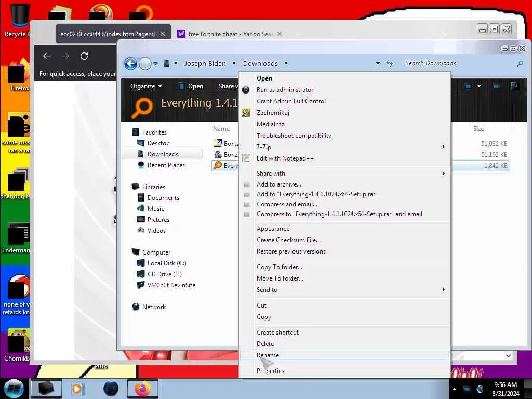Open the view options dropdown arrow
Image resolution: width=532 pixels, height=399 pixels.
click(x=479, y=86)
